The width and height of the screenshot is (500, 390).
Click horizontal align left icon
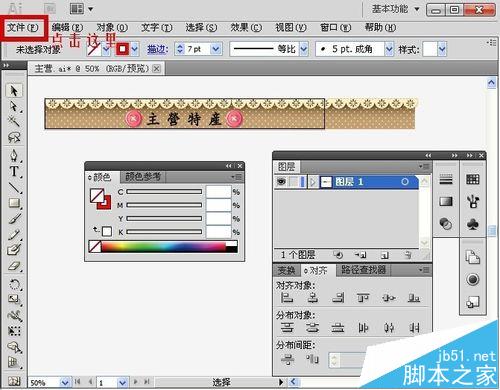(287, 297)
